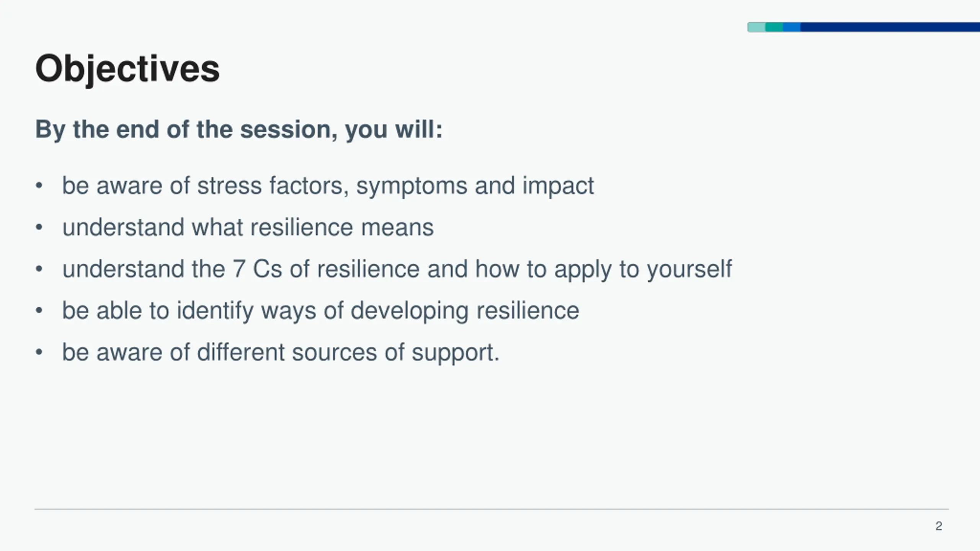Click the bullet dot before 'understand what resilience'
Screen dimensions: 980x551
click(39, 227)
